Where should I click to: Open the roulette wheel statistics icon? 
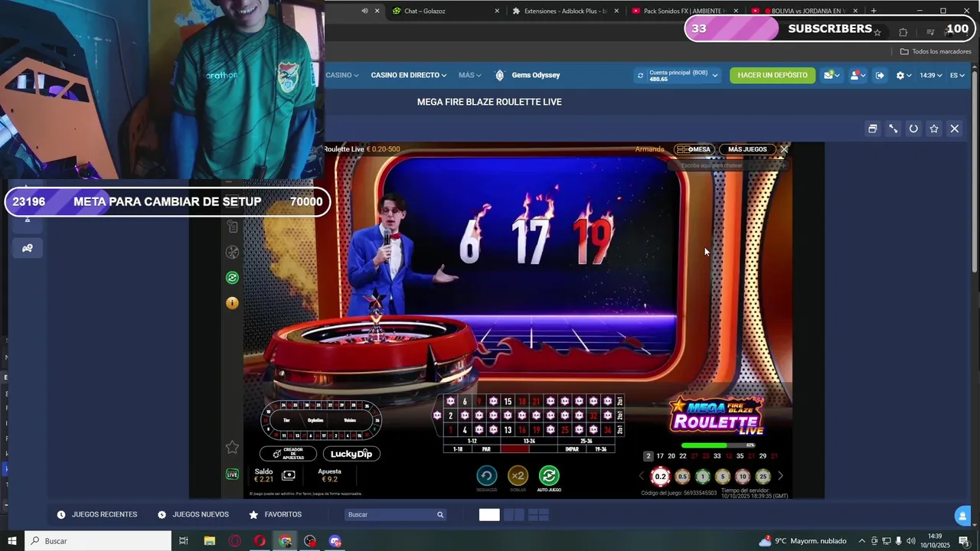tap(232, 252)
